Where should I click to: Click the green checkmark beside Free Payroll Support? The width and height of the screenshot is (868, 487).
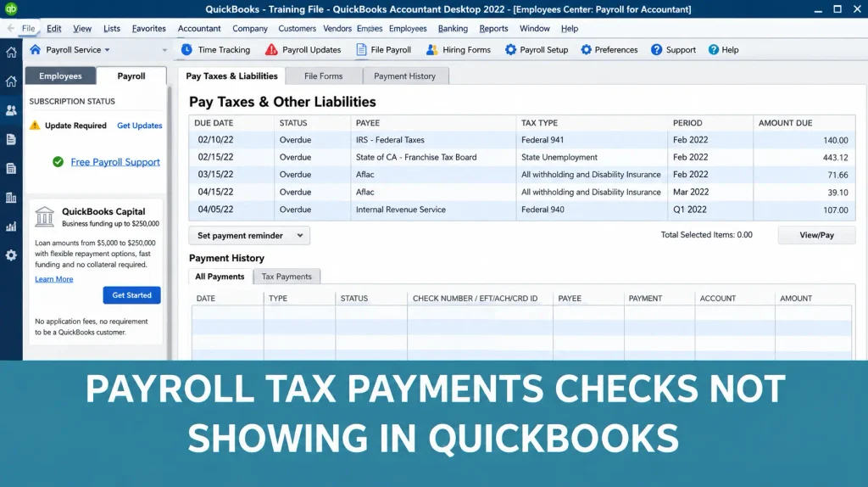tap(58, 162)
